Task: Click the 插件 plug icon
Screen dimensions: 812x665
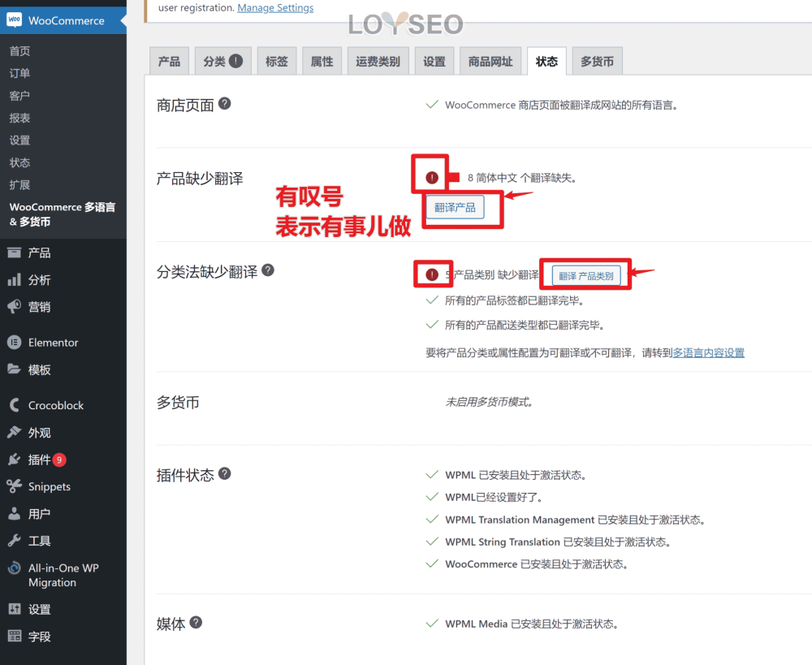Action: coord(14,460)
